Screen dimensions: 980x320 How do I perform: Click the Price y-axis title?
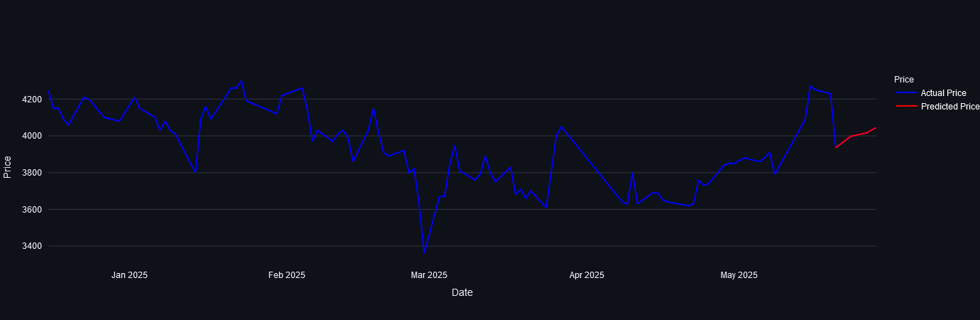tap(7, 166)
